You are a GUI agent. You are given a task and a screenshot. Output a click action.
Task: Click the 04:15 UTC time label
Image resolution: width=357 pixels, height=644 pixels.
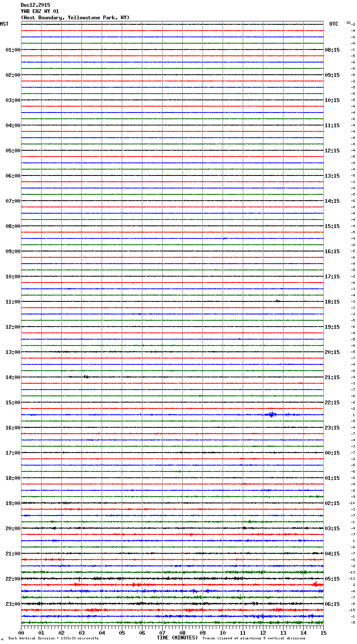(332, 554)
